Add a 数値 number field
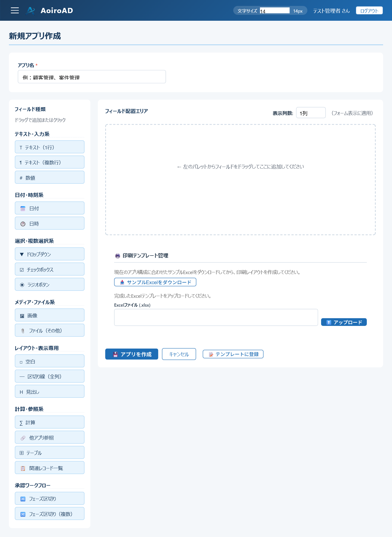The image size is (392, 537). point(50,177)
